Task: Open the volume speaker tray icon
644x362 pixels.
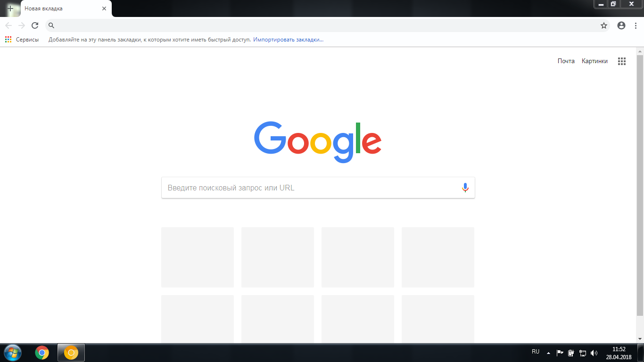Action: pos(594,353)
